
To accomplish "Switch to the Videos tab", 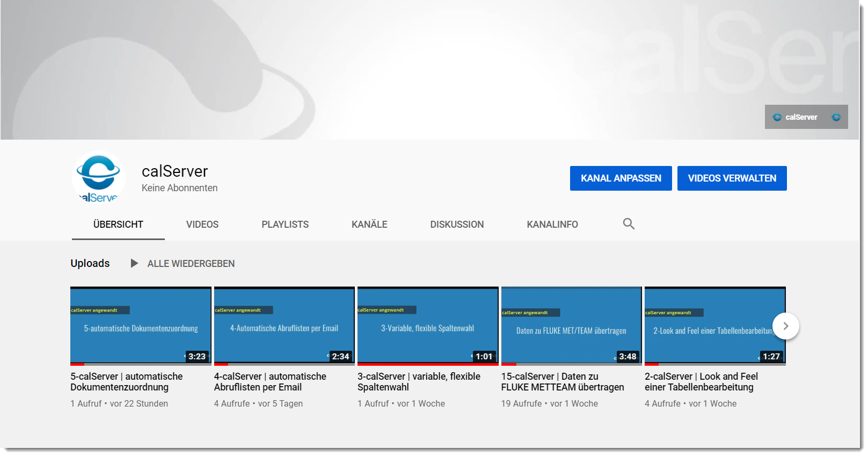I will pyautogui.click(x=202, y=225).
